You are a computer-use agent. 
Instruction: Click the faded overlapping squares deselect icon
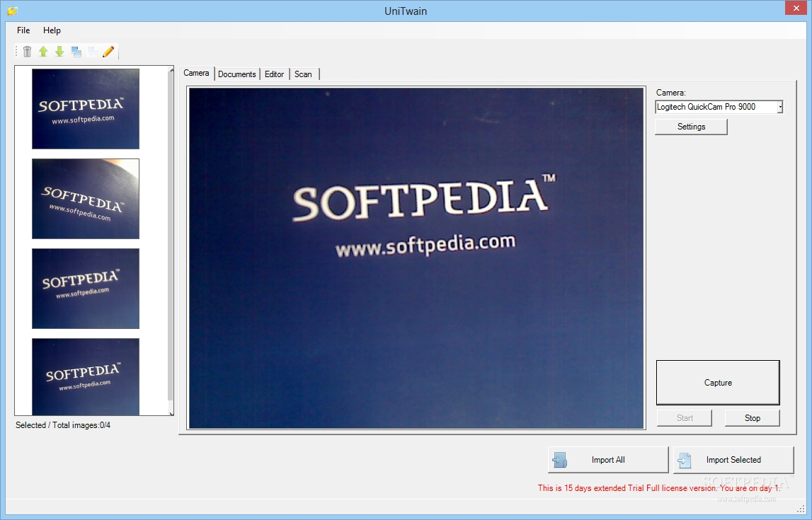click(x=92, y=51)
